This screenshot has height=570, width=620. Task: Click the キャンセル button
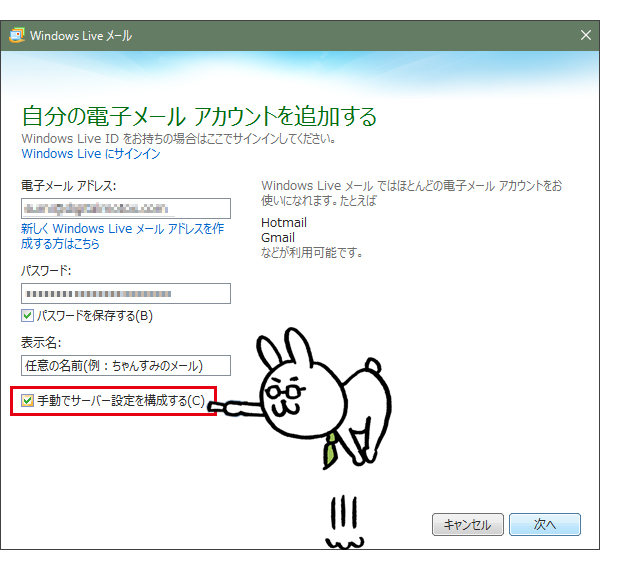(x=468, y=525)
